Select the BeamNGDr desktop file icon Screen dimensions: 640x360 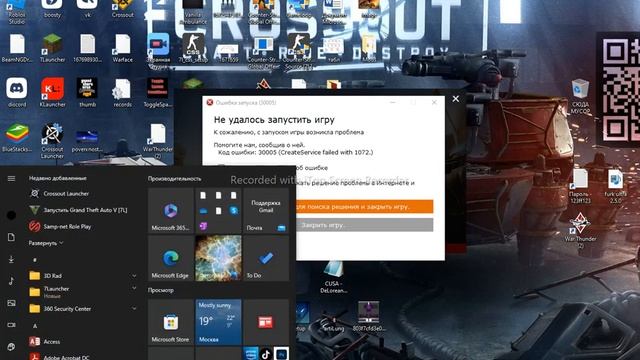[x=17, y=48]
